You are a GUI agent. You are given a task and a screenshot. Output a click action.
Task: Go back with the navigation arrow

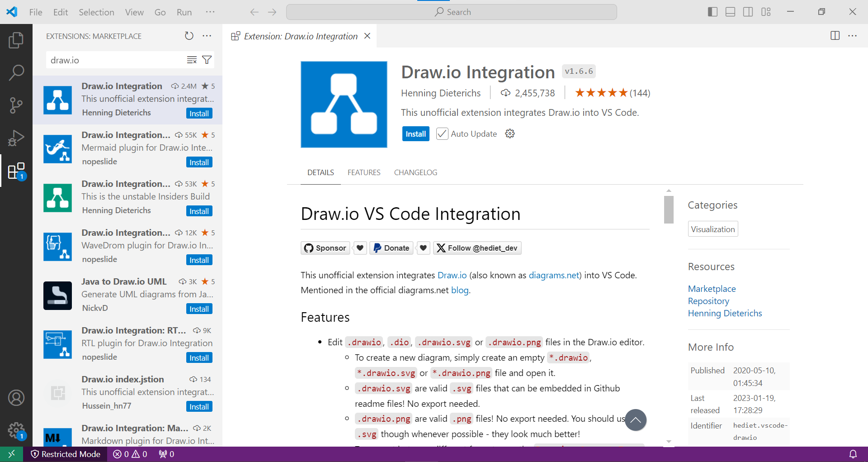click(x=254, y=12)
